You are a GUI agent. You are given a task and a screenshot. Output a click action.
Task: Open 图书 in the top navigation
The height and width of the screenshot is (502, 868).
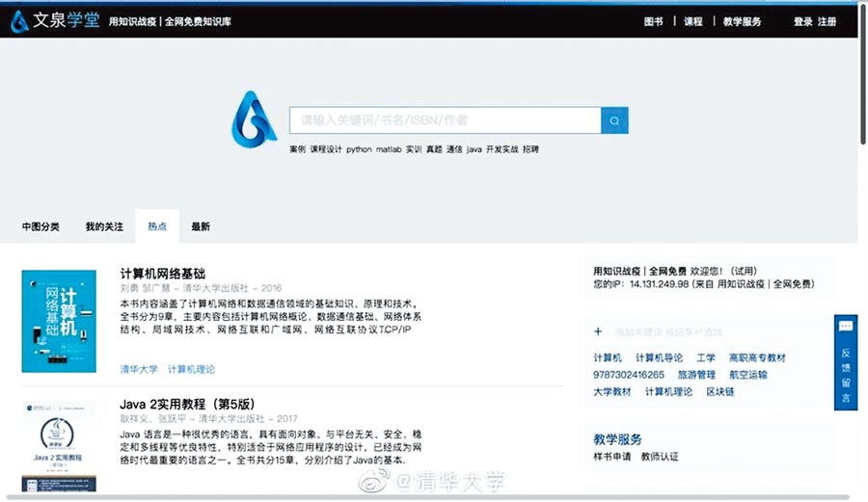[x=653, y=21]
